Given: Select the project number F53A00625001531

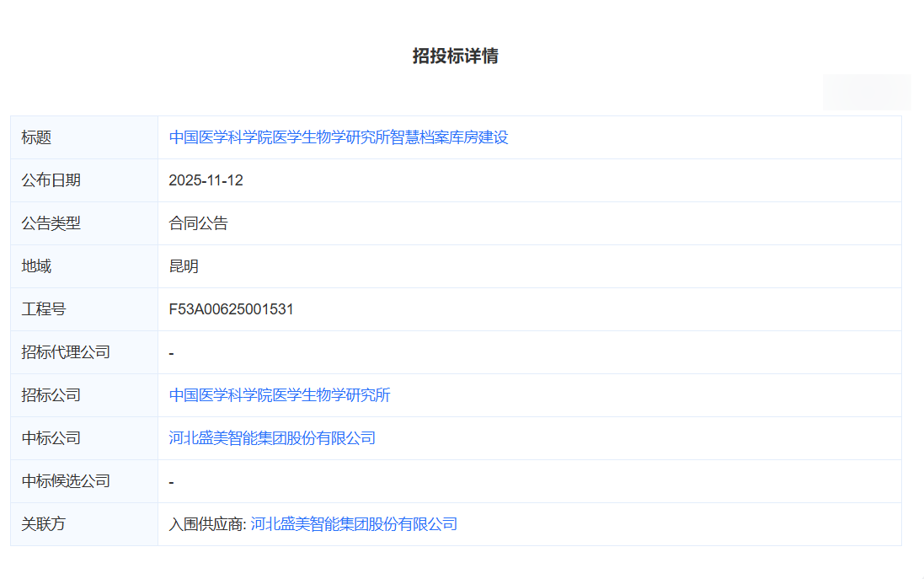Looking at the screenshot, I should click(x=231, y=308).
